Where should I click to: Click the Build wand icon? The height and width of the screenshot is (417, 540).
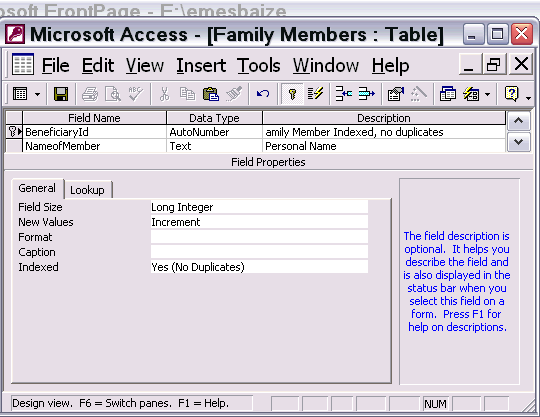click(x=418, y=94)
